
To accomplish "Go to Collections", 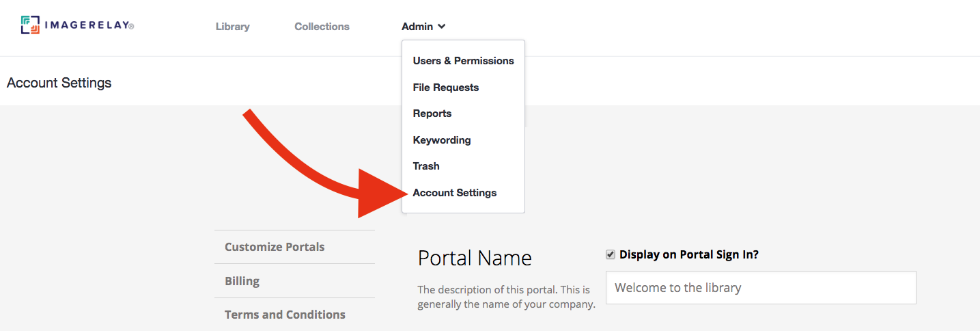I will point(322,27).
